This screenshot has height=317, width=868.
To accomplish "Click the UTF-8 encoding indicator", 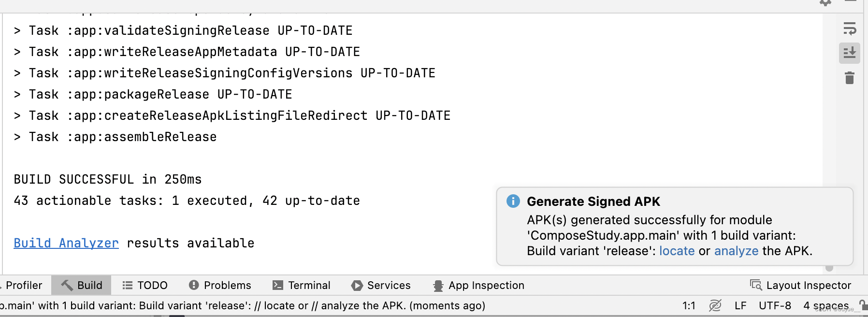I will [x=775, y=305].
